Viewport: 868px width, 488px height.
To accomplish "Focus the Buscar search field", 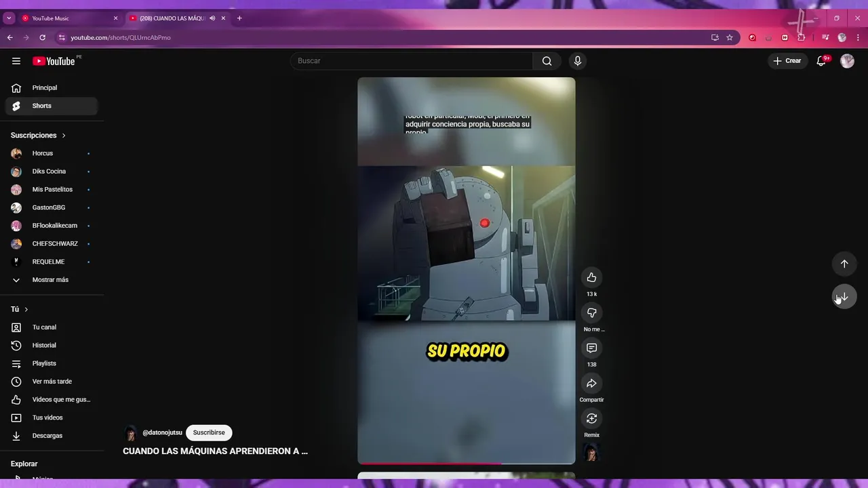I will (412, 61).
